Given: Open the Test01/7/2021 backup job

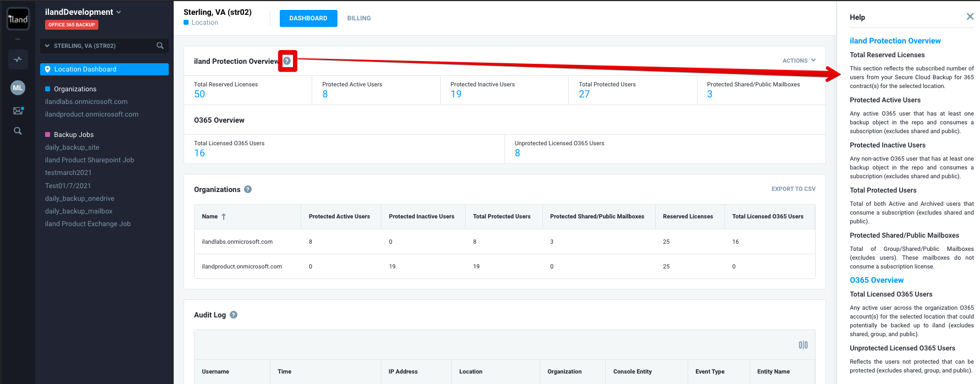Looking at the screenshot, I should click(68, 186).
